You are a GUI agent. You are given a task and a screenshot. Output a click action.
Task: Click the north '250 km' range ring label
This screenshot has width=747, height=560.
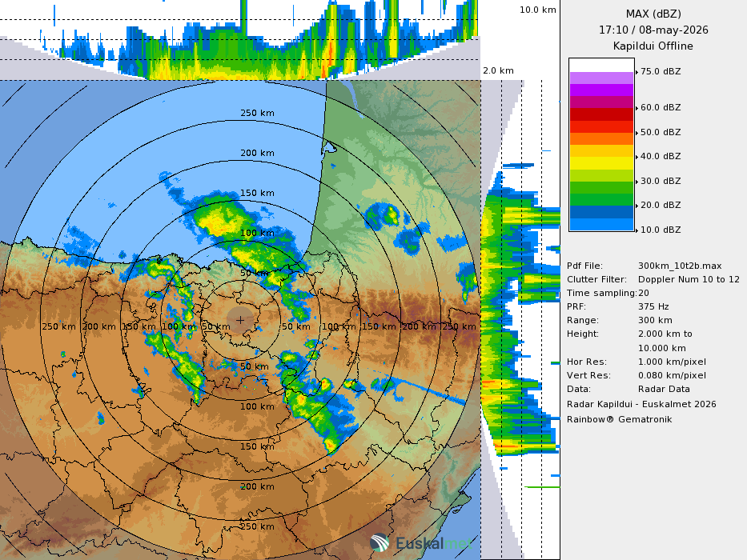[x=257, y=114]
